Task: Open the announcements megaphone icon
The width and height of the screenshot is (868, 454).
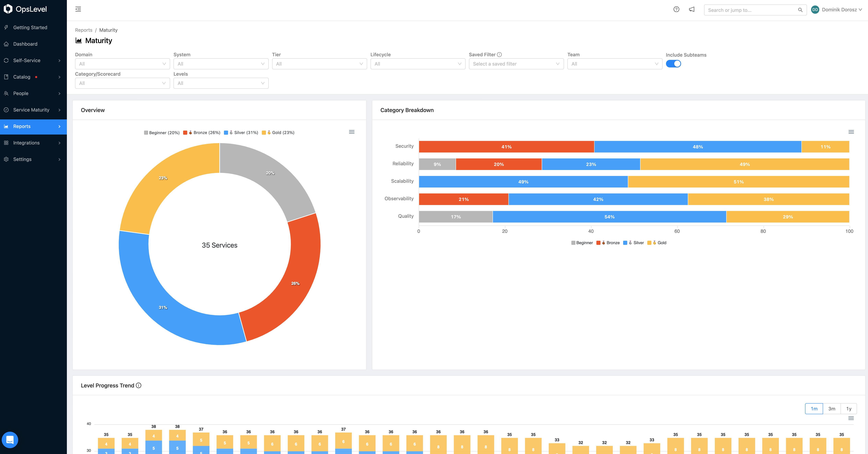Action: 691,9
